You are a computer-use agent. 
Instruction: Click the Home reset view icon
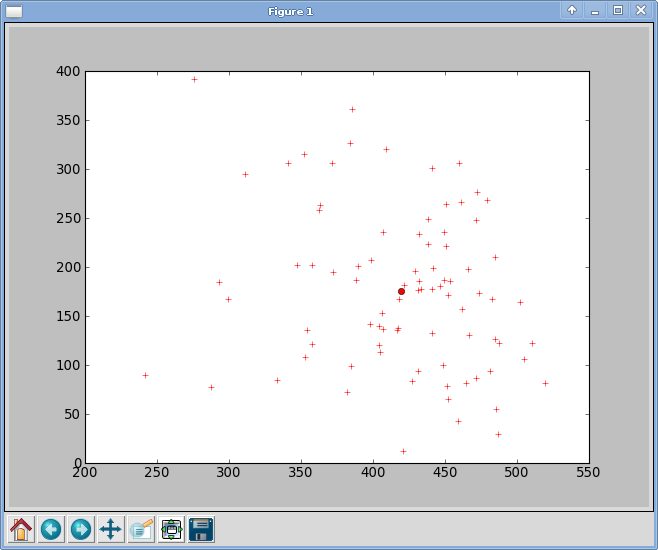tap(21, 529)
